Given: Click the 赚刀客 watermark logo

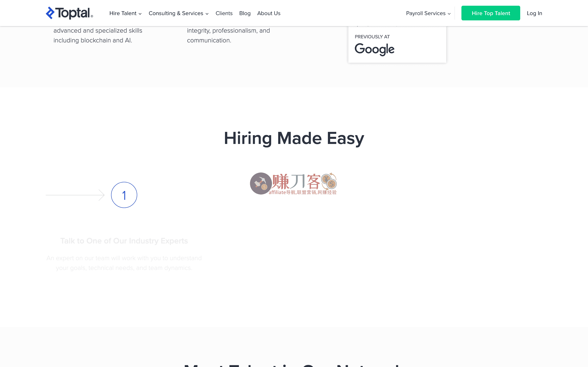Looking at the screenshot, I should pos(294,184).
